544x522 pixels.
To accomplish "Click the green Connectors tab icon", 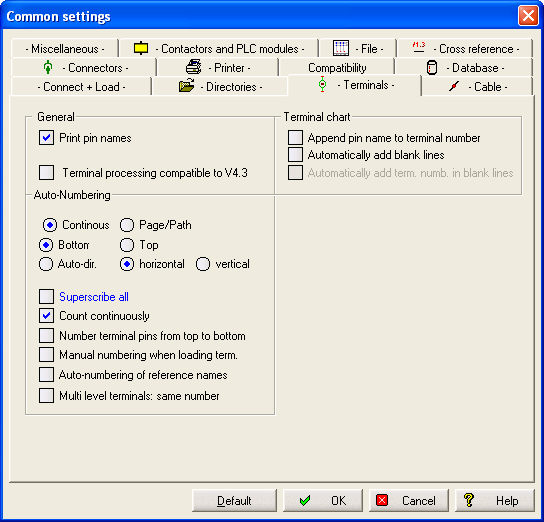I will pos(48,67).
